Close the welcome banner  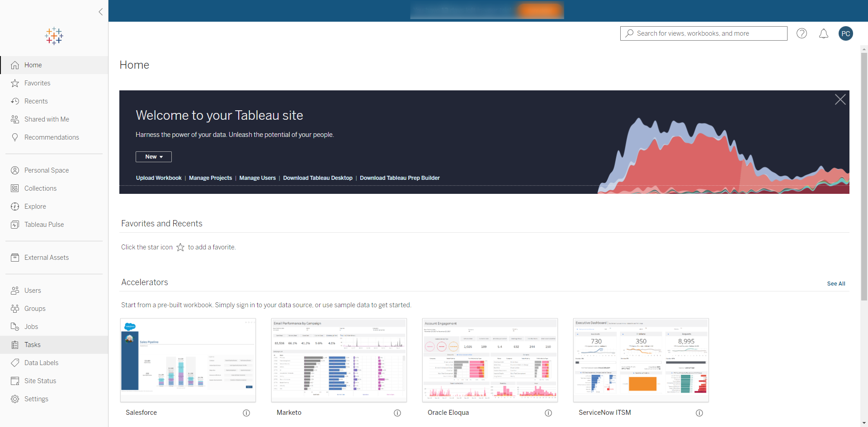pos(840,99)
